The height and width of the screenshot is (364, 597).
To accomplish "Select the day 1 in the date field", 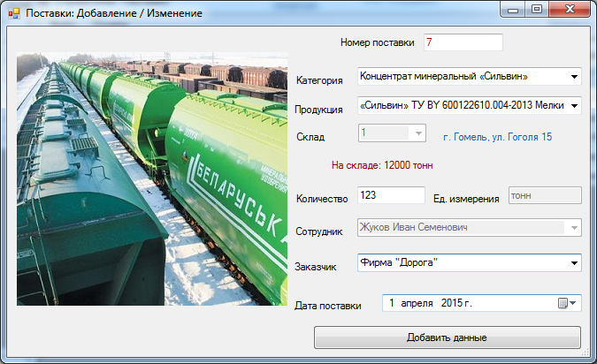I will [392, 303].
